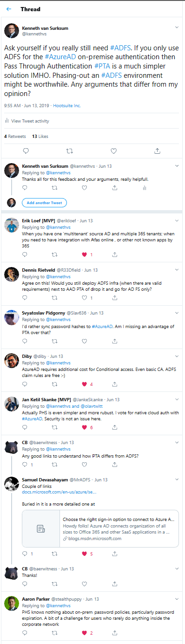Retweet the main ADFS tweet
185x644 pixels.
click(x=70, y=151)
